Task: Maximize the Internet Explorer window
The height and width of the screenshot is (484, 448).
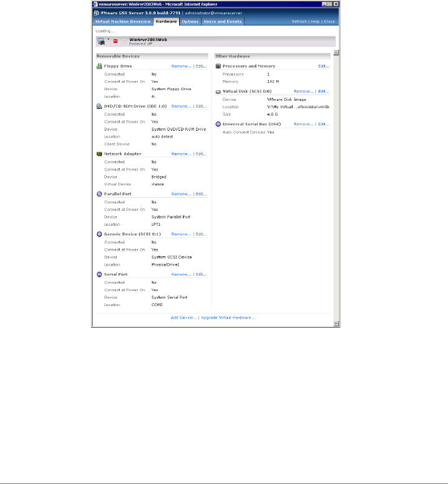Action: click(x=330, y=4)
